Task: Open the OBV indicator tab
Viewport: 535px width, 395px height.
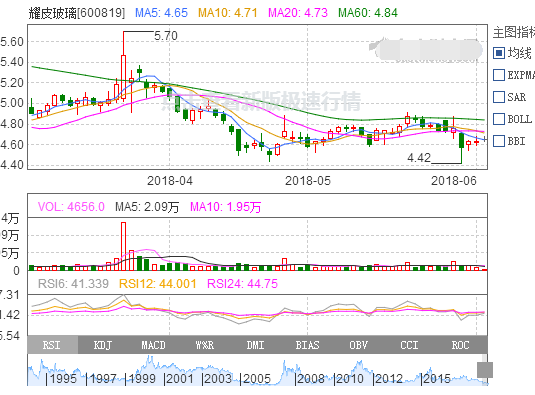Action: tap(358, 345)
